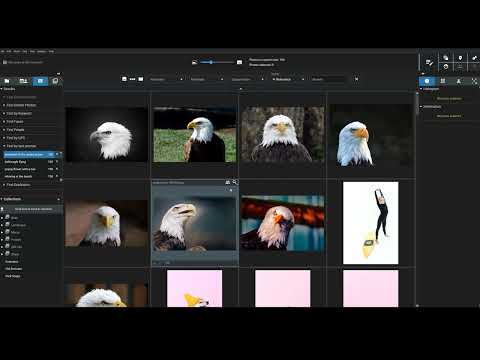Click the map pin GPS icon
The image size is (480, 360).
460,58
